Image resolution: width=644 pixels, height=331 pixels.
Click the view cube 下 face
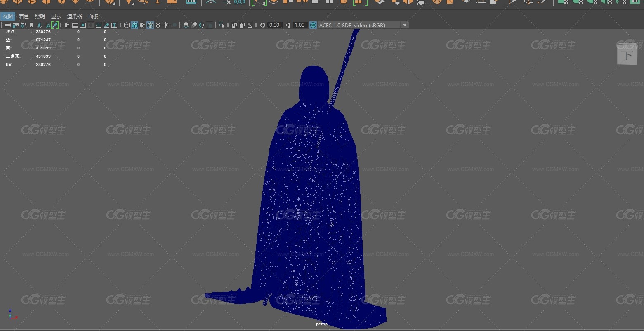pos(627,54)
